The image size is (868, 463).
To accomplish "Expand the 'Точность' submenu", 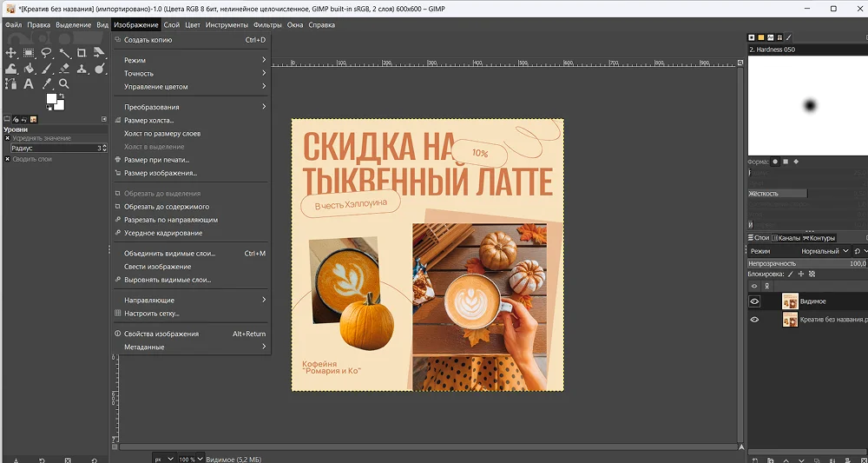I will pyautogui.click(x=191, y=73).
